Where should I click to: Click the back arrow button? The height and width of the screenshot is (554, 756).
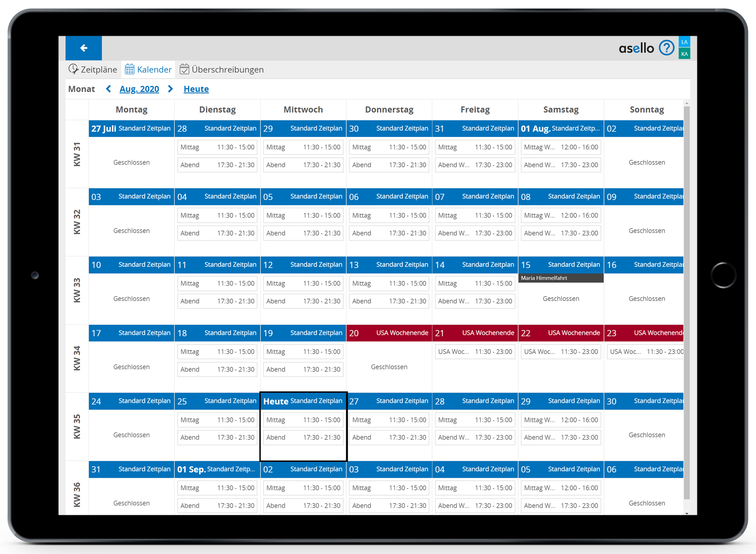click(84, 48)
